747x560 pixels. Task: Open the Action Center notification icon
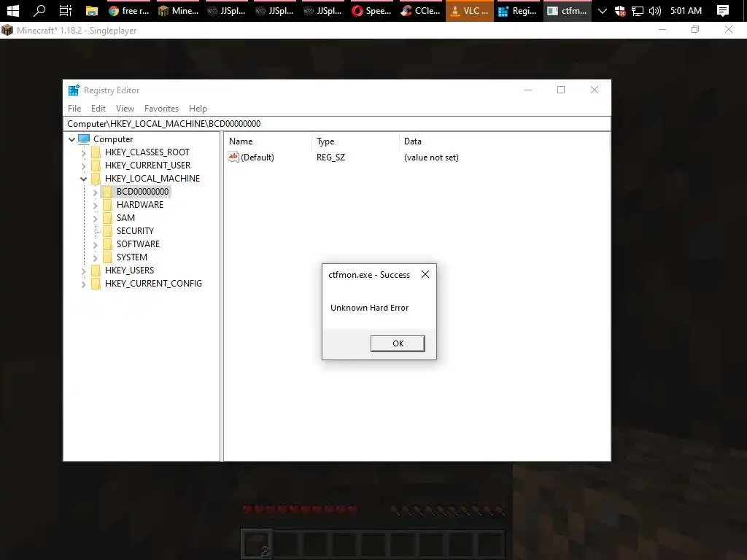tap(723, 10)
